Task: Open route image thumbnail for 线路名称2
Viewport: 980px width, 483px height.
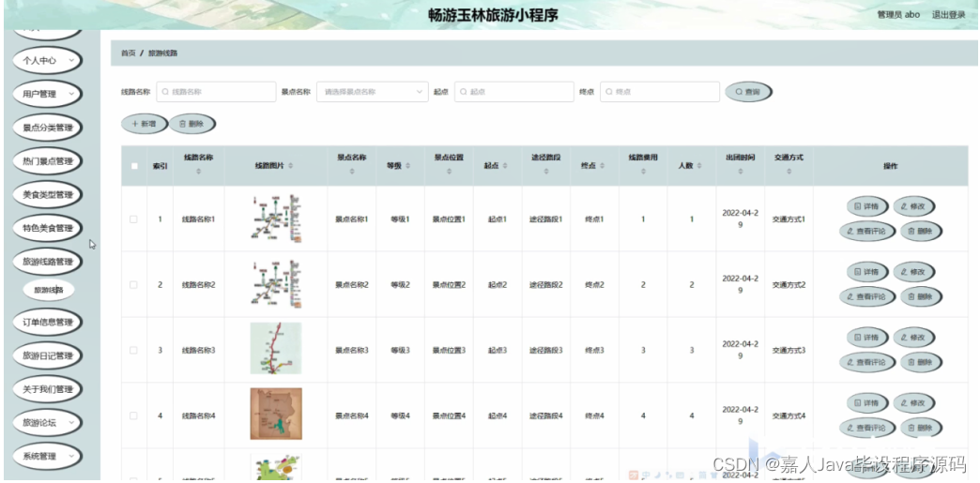Action: pyautogui.click(x=276, y=284)
